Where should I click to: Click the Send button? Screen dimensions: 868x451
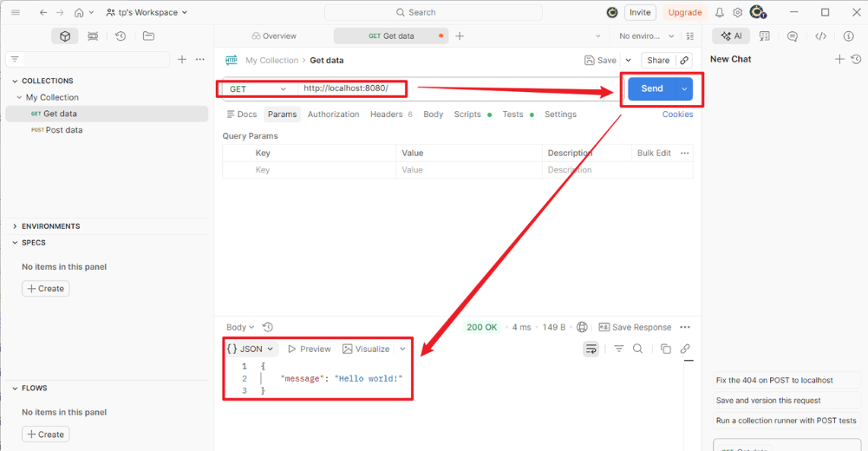[652, 88]
